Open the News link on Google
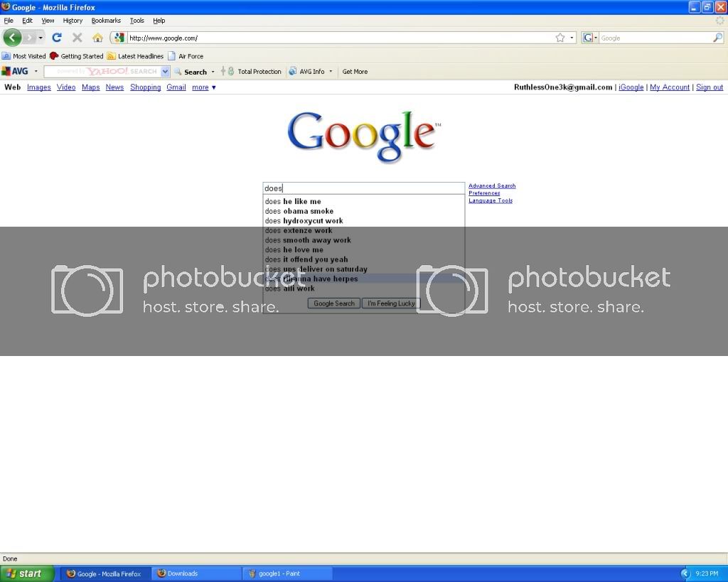Screen dimensions: 728x582 (114, 87)
